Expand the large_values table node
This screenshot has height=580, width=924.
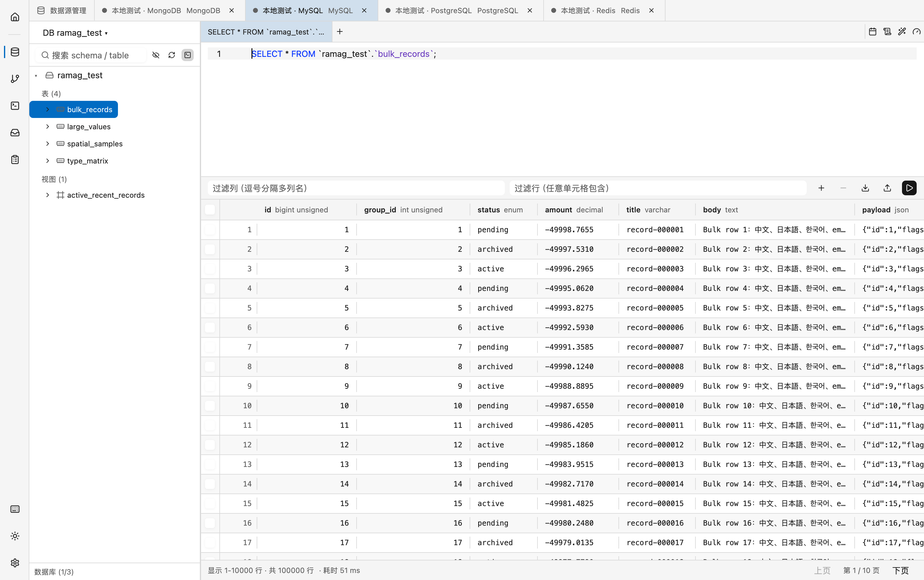48,127
